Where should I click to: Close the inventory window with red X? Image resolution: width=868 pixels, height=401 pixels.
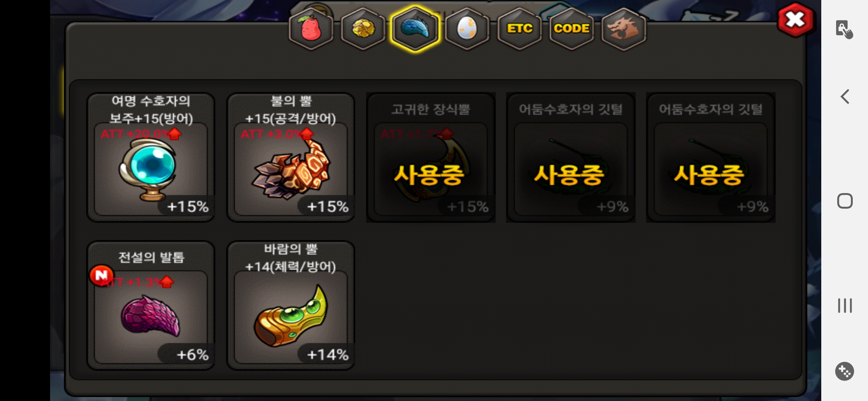[795, 20]
